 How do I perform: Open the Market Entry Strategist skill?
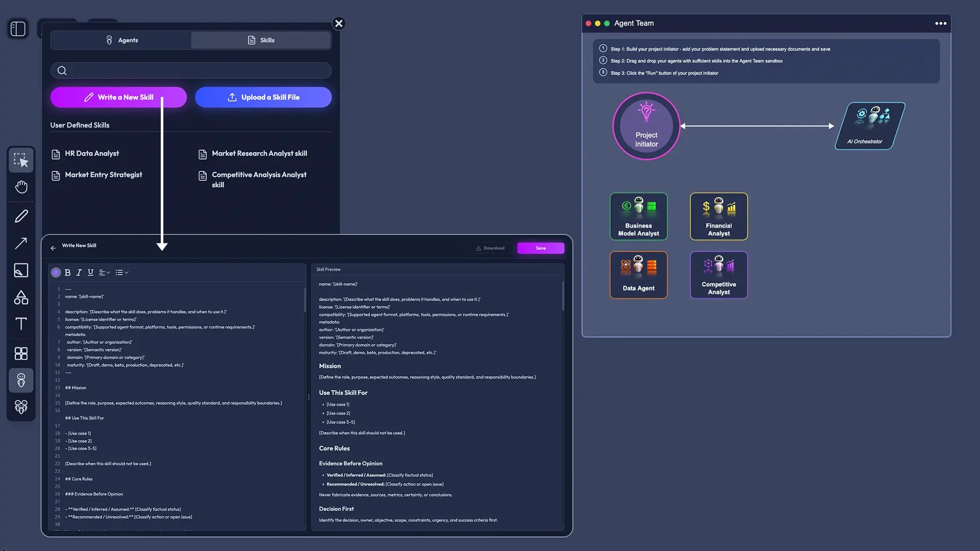pyautogui.click(x=97, y=175)
